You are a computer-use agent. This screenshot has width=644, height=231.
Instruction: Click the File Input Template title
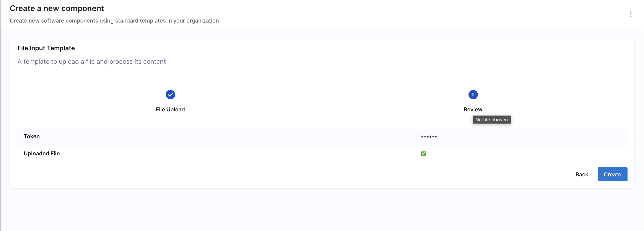(46, 48)
